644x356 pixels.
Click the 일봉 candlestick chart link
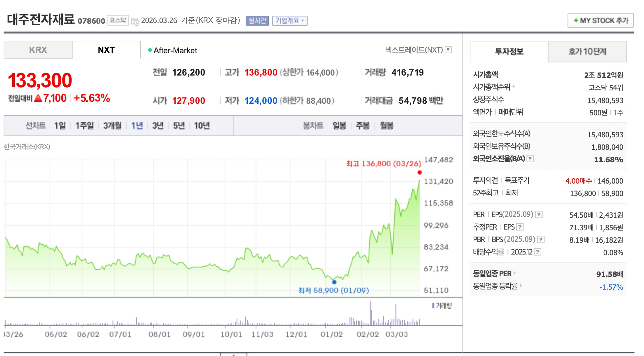(x=339, y=126)
